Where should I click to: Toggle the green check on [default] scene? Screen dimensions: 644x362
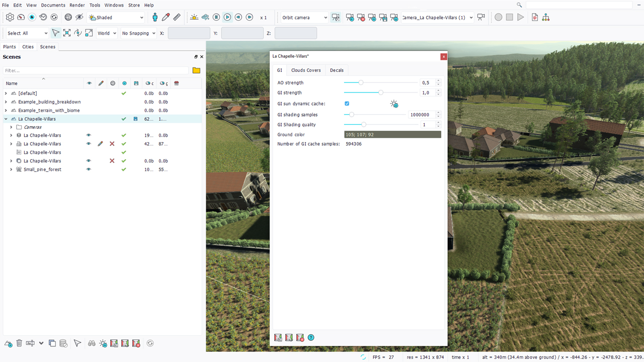coord(124,94)
